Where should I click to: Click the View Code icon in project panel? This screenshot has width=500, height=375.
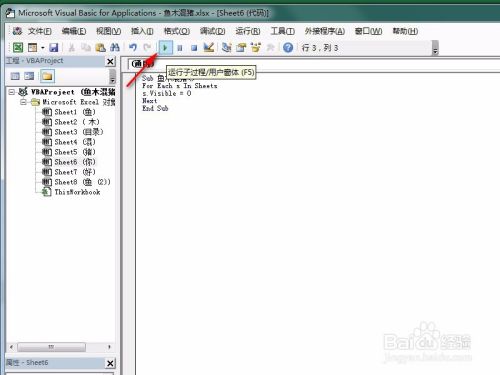pos(15,76)
